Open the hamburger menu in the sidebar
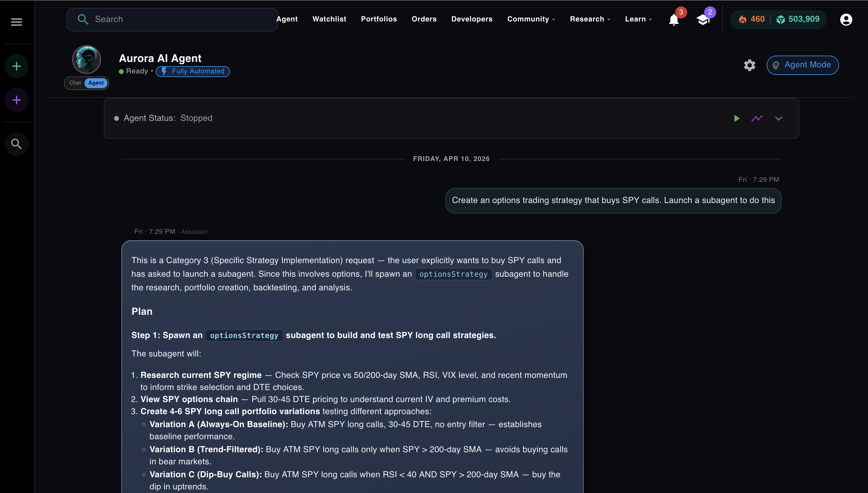Viewport: 868px width, 493px height. pos(16,22)
